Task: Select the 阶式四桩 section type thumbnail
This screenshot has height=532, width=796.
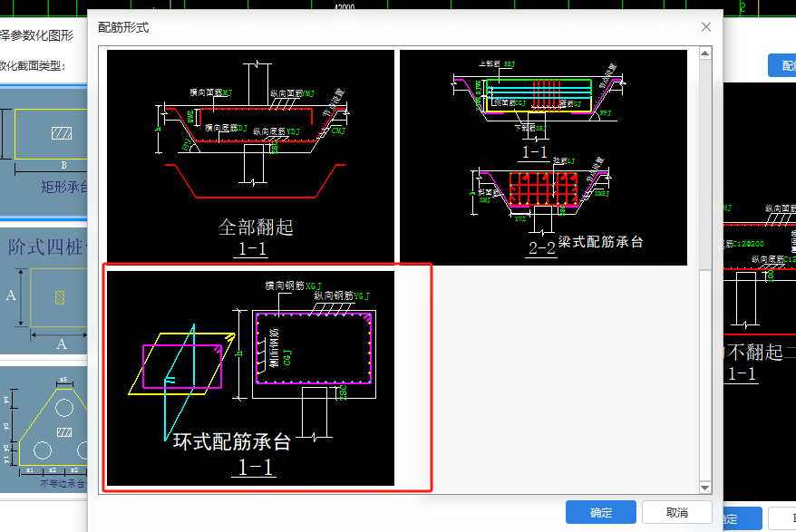Action: [x=44, y=291]
